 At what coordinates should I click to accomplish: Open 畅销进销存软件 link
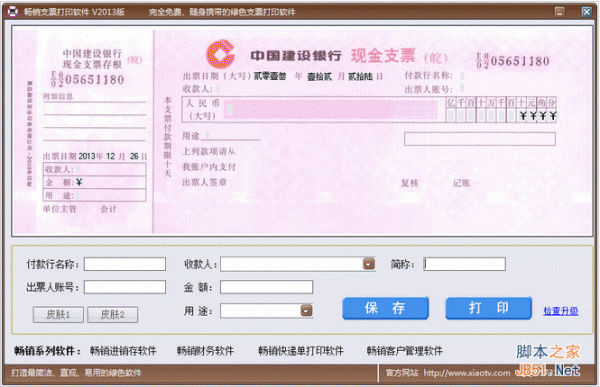coord(123,351)
